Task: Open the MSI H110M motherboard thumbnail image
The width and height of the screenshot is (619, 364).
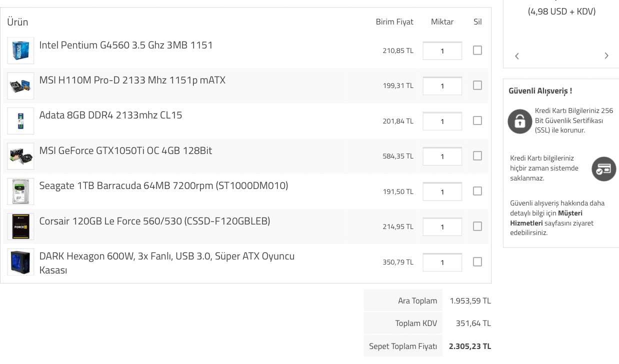Action: pyautogui.click(x=20, y=86)
